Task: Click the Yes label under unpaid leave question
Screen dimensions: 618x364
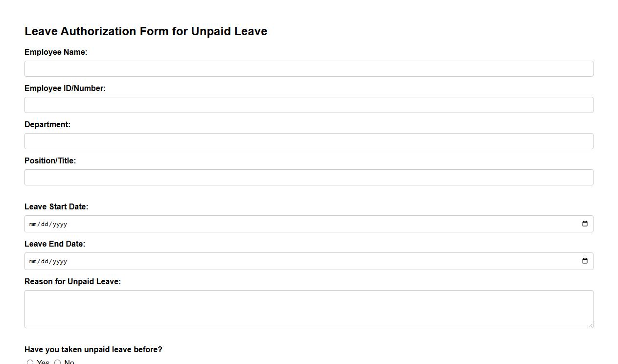Action: coord(43,362)
